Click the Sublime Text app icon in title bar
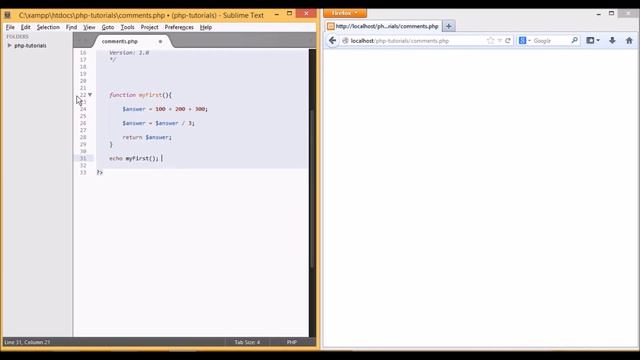Viewport: 640px width, 360px height. (x=7, y=15)
